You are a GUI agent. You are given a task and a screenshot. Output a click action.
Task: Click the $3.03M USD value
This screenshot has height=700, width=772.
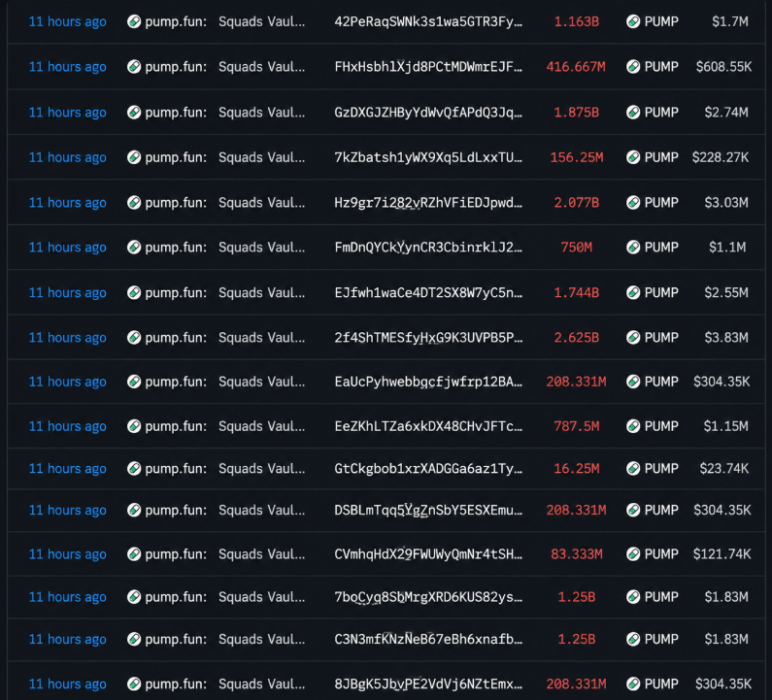[x=726, y=202]
